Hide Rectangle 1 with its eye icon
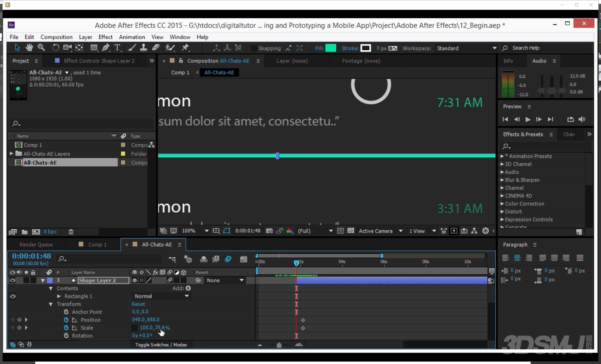601x364 pixels. click(x=13, y=296)
